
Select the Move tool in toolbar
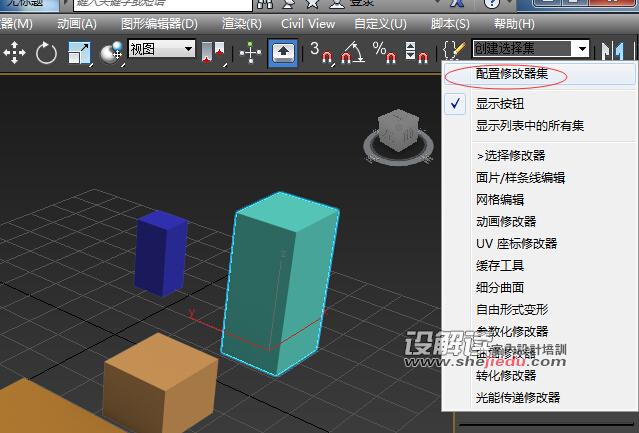coord(14,52)
